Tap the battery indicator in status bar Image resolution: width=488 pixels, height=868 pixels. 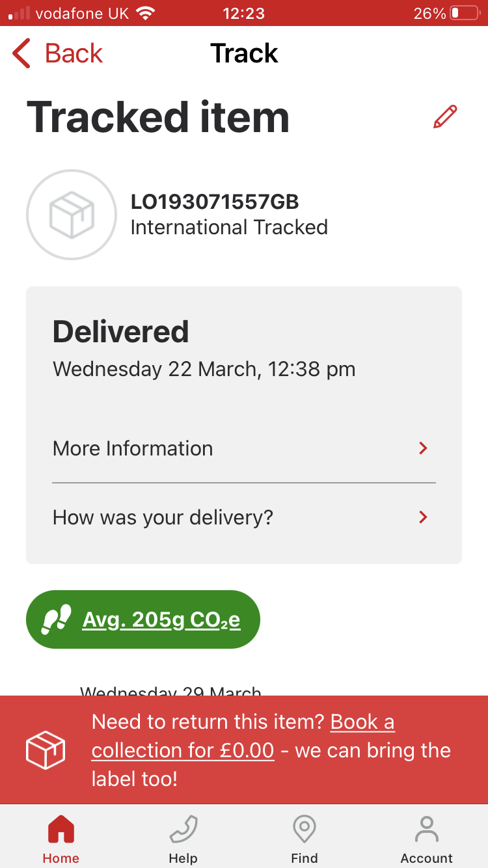465,13
